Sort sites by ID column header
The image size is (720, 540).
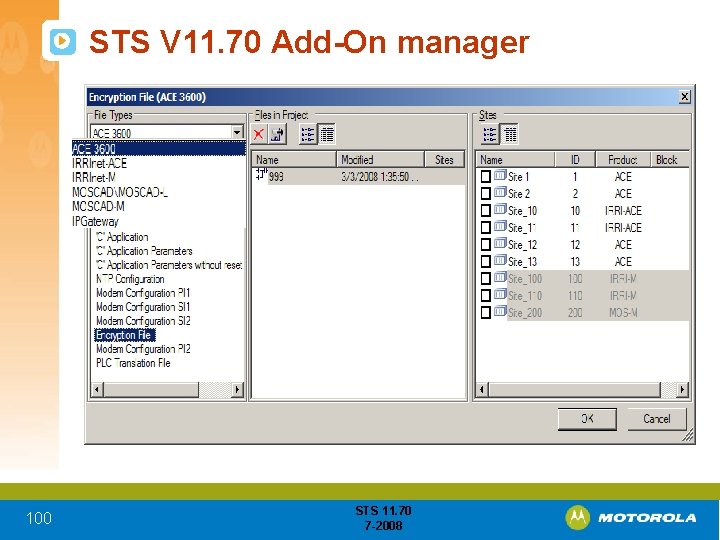pyautogui.click(x=575, y=160)
